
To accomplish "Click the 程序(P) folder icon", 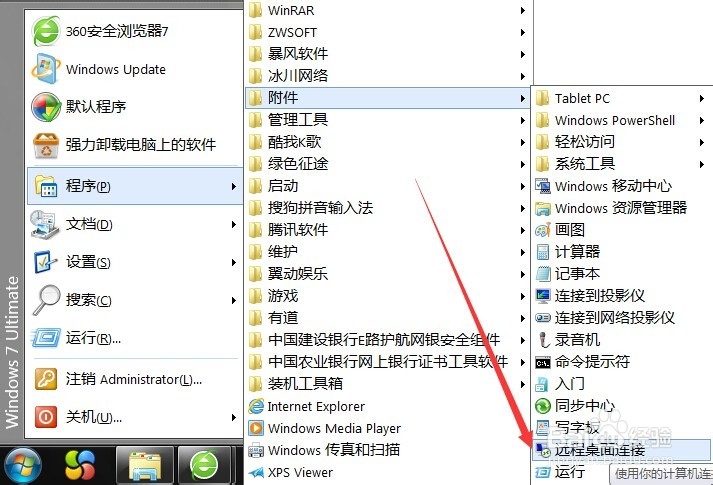I will (x=45, y=186).
